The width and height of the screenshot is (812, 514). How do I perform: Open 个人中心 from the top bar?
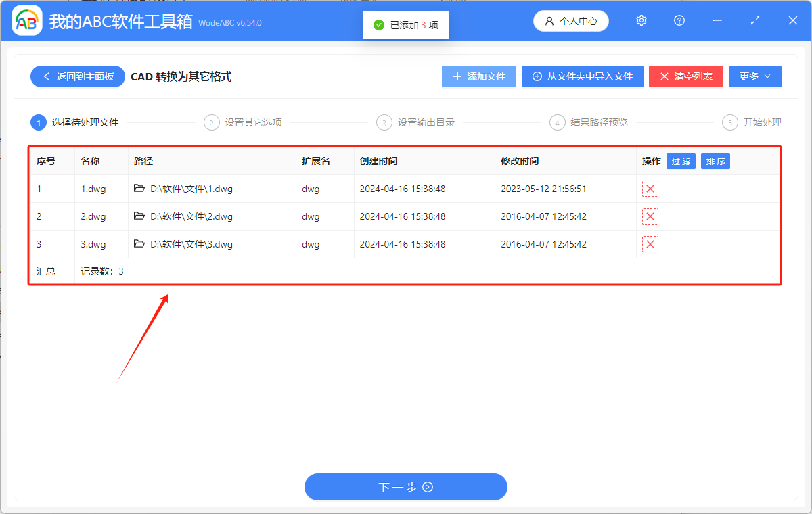tap(570, 20)
